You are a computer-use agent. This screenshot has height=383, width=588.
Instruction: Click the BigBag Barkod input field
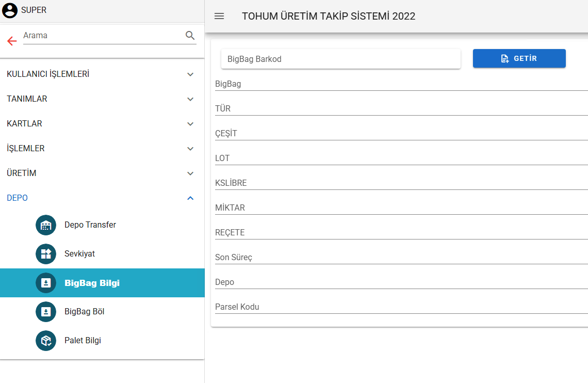tap(340, 59)
